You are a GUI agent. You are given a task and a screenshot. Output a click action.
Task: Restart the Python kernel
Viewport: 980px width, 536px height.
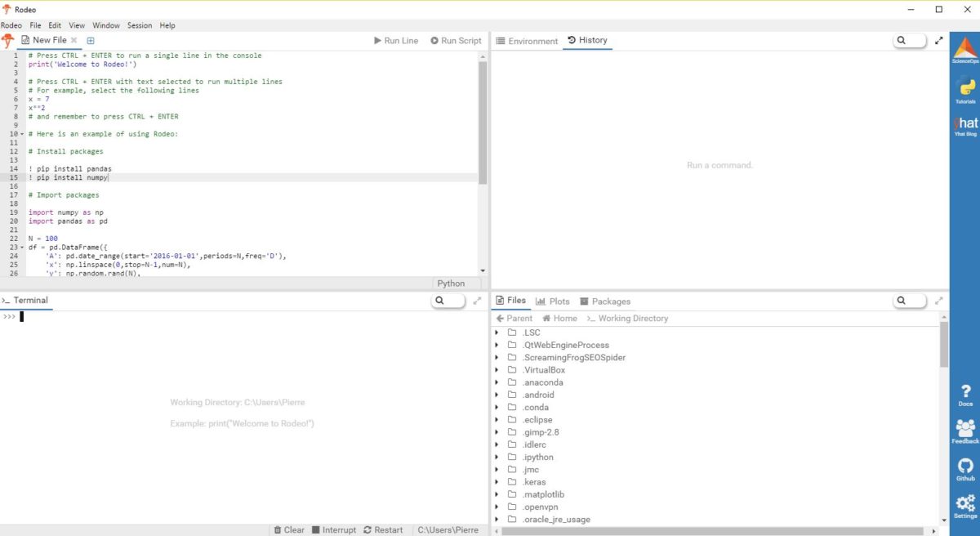click(383, 529)
